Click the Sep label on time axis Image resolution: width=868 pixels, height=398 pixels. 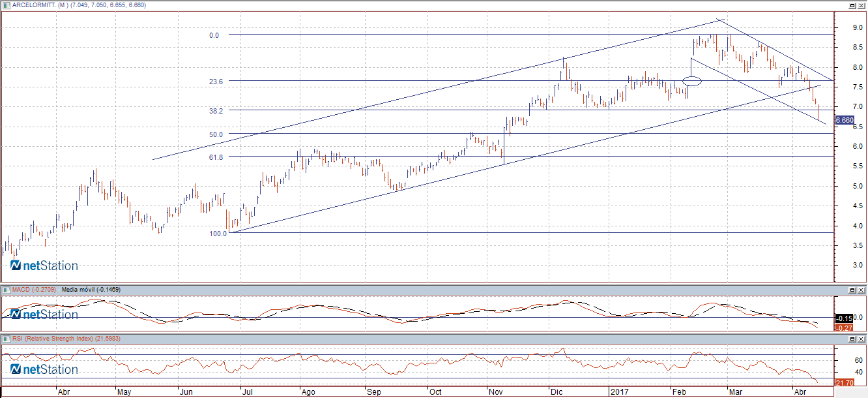(x=373, y=392)
